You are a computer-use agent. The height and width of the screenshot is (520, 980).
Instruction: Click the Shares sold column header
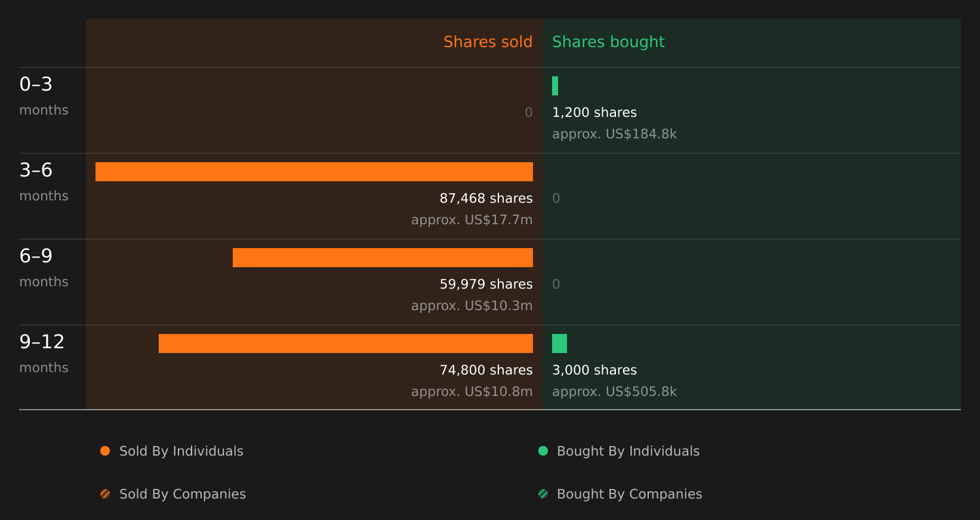[488, 42]
